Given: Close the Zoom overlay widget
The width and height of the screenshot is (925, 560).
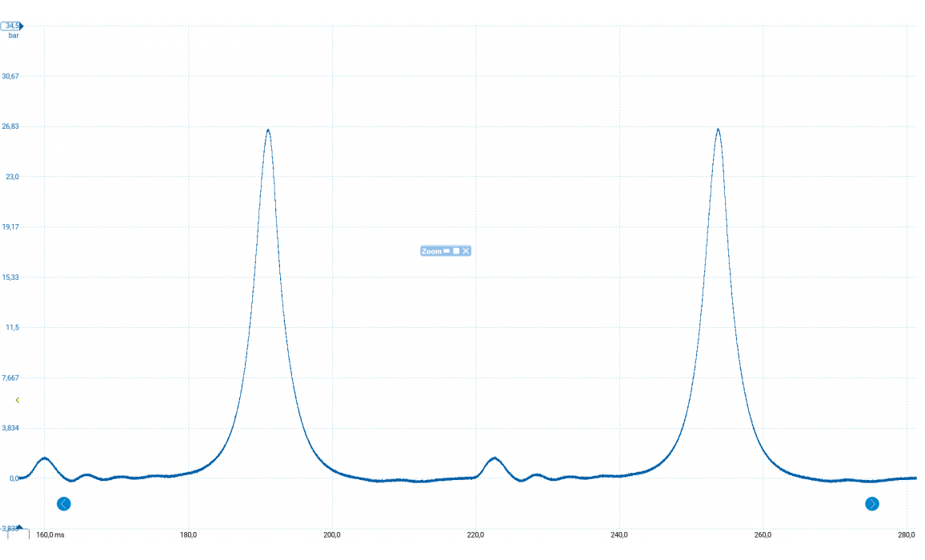Looking at the screenshot, I should [466, 251].
